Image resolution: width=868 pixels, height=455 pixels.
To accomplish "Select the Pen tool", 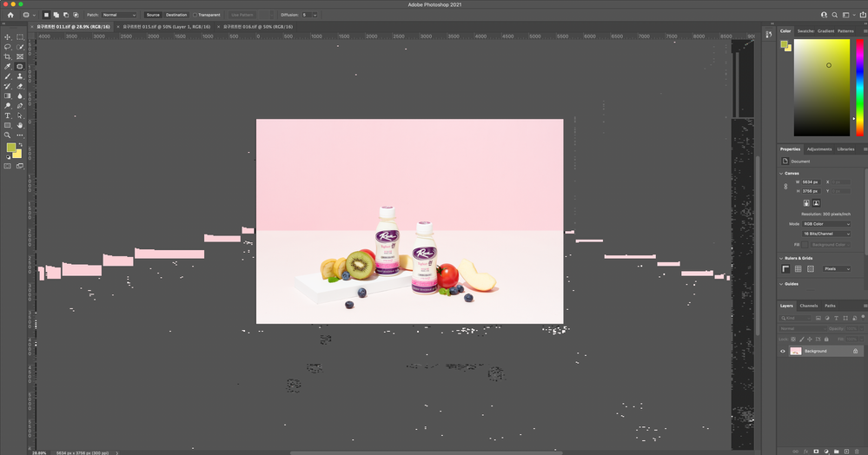I will (x=20, y=106).
